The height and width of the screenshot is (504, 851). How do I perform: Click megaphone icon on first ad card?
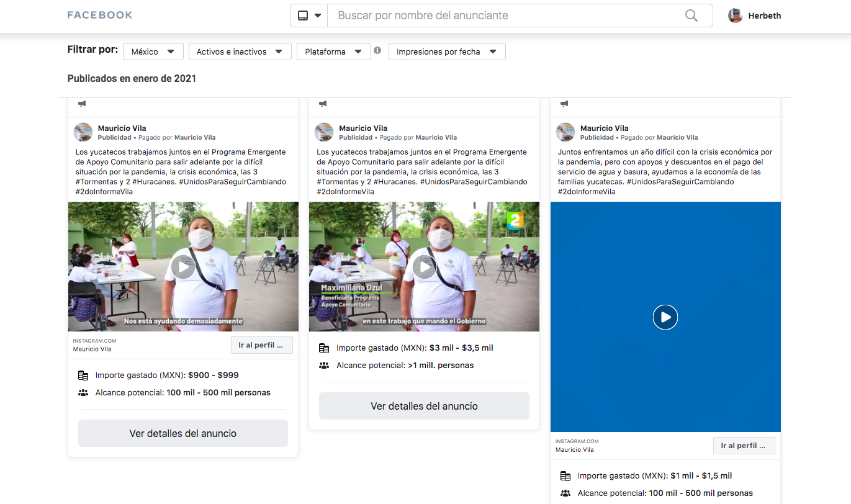point(81,104)
